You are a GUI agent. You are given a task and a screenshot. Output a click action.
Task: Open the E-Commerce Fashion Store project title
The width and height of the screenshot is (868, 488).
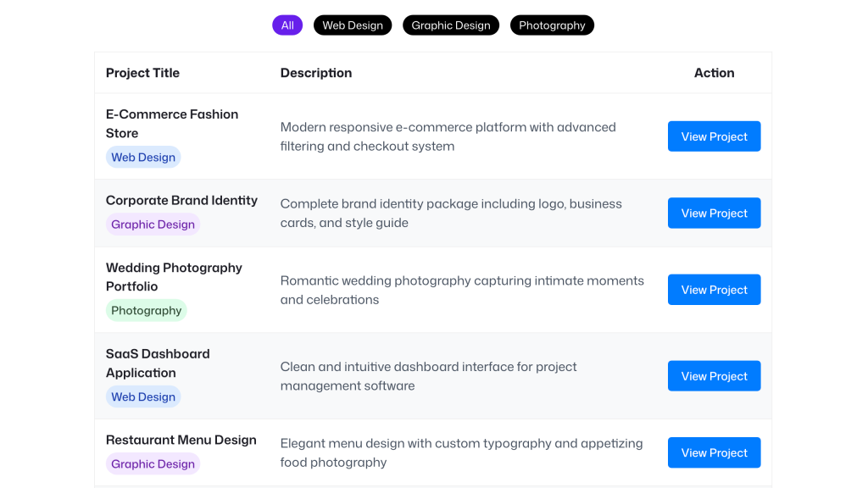click(x=172, y=124)
